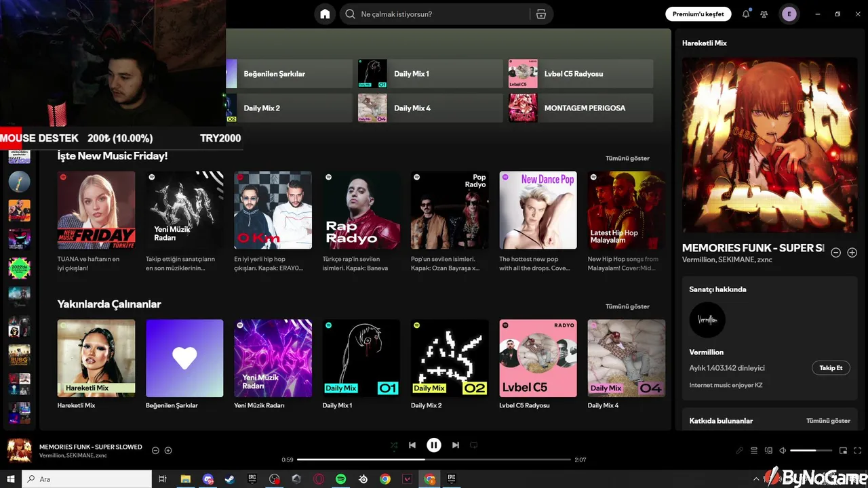Open the queue icon in player bar
Screen dimensions: 868x488
coord(754,451)
